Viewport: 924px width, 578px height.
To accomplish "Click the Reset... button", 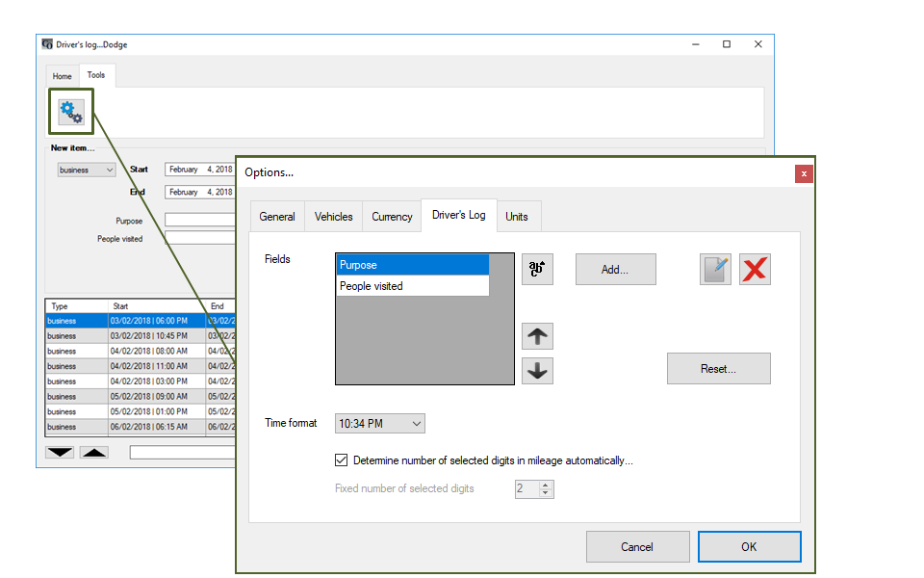I will click(718, 369).
